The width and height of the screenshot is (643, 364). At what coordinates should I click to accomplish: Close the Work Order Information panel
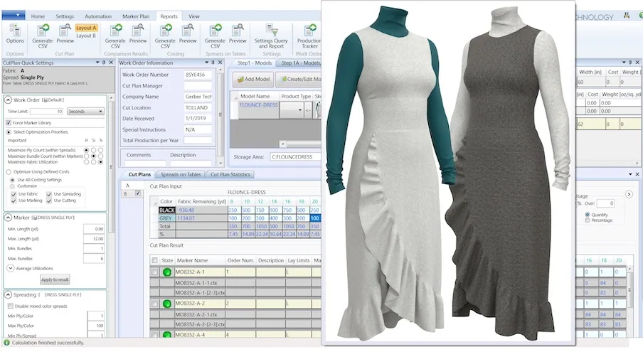[x=220, y=63]
